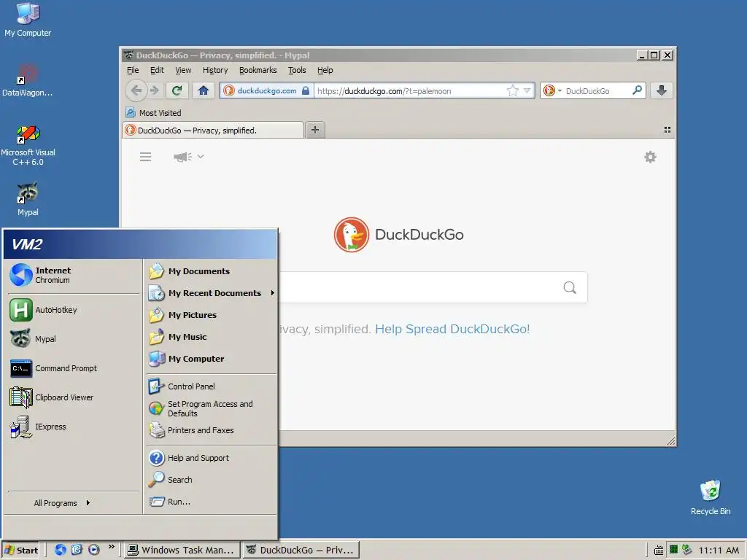Select Mypal desktop shortcut icon
This screenshot has width=747, height=560.
[28, 199]
